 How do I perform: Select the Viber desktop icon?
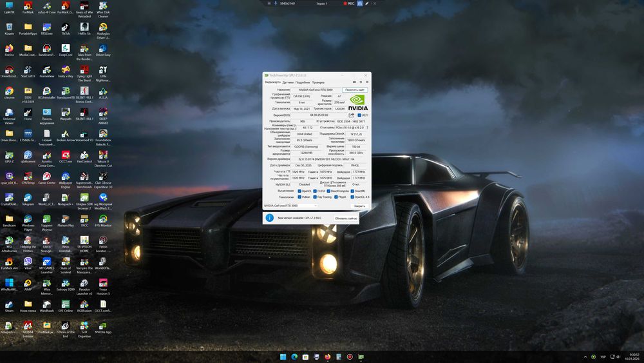coord(28,264)
